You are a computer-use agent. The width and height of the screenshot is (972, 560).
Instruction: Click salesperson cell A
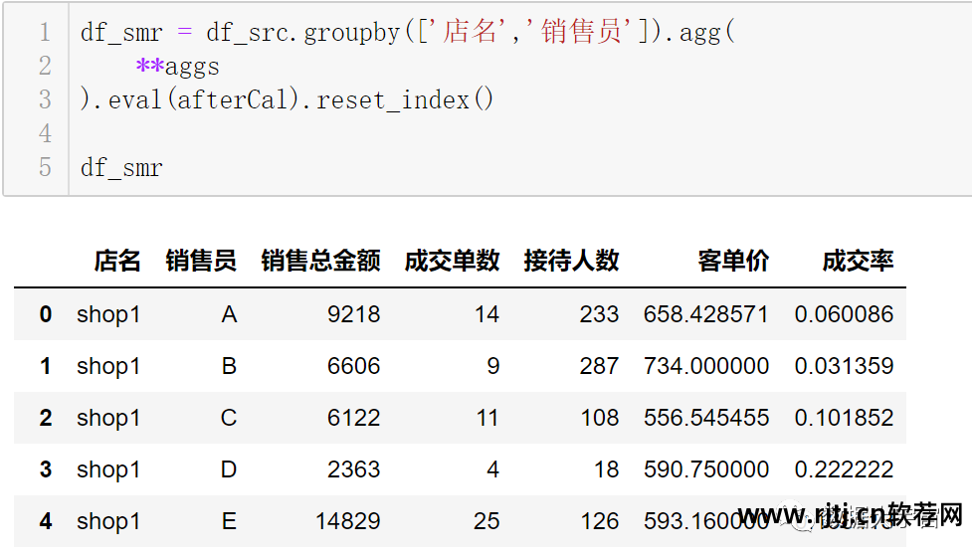click(x=230, y=314)
